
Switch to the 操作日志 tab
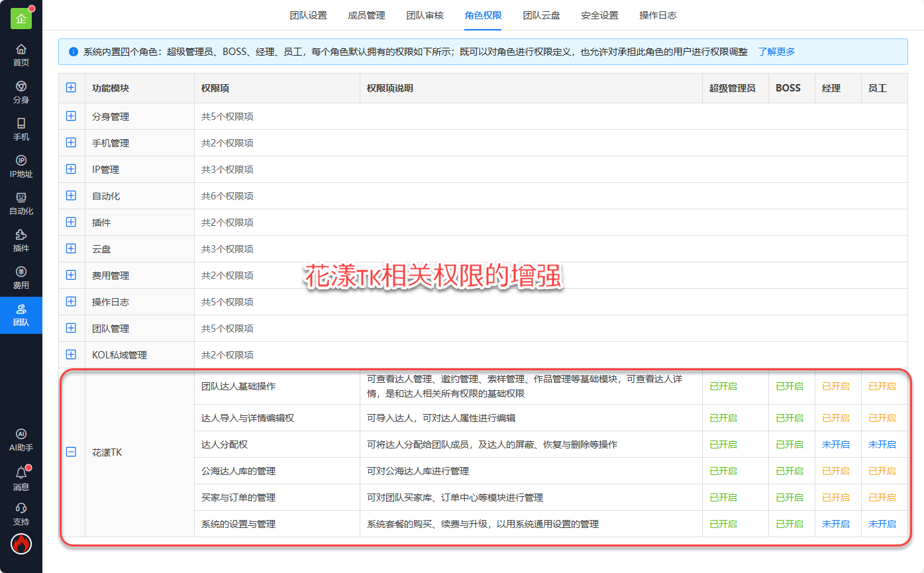658,15
